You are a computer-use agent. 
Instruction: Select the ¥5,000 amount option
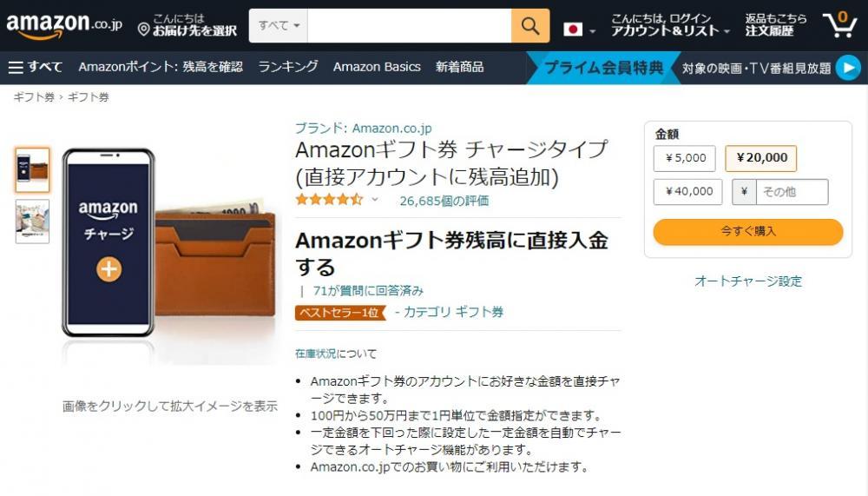(x=685, y=158)
